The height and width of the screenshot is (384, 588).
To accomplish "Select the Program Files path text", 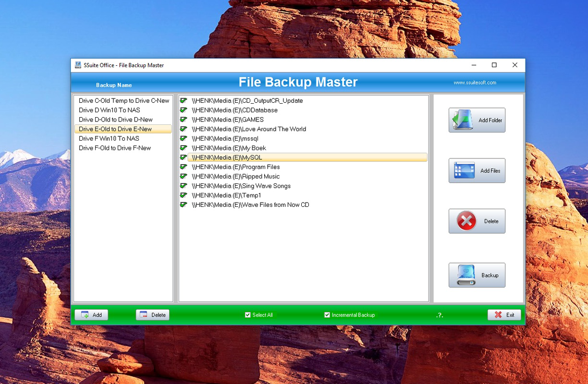I will pos(236,167).
